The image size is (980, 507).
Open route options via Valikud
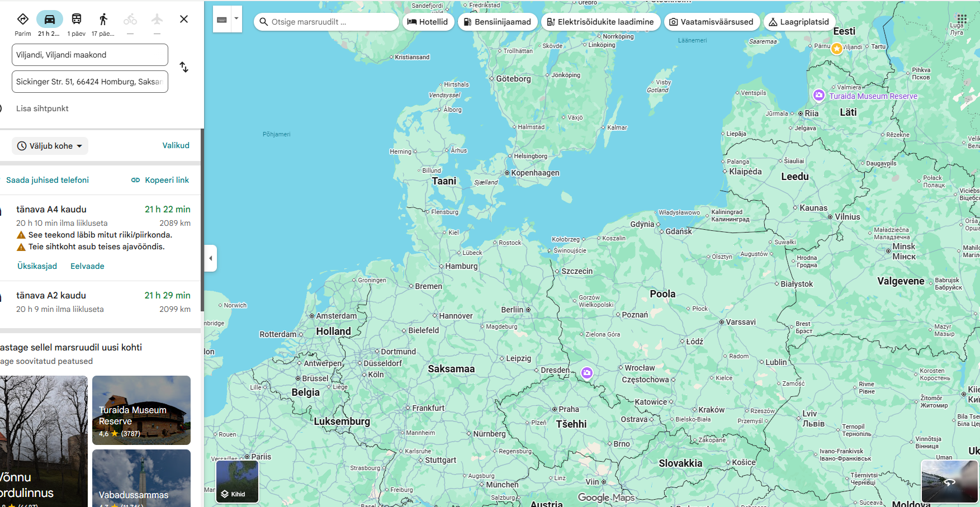[x=176, y=145]
